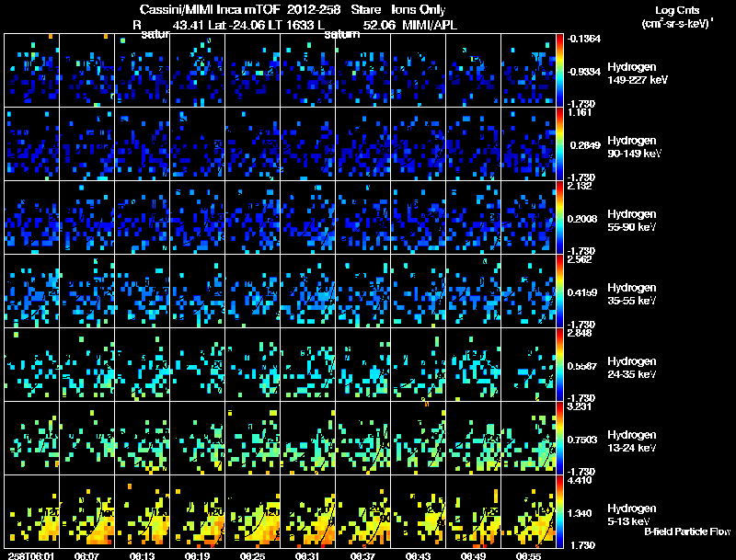Click the Cassini/MIMI Inca mTOF title text
This screenshot has width=736, height=560.
coord(210,9)
